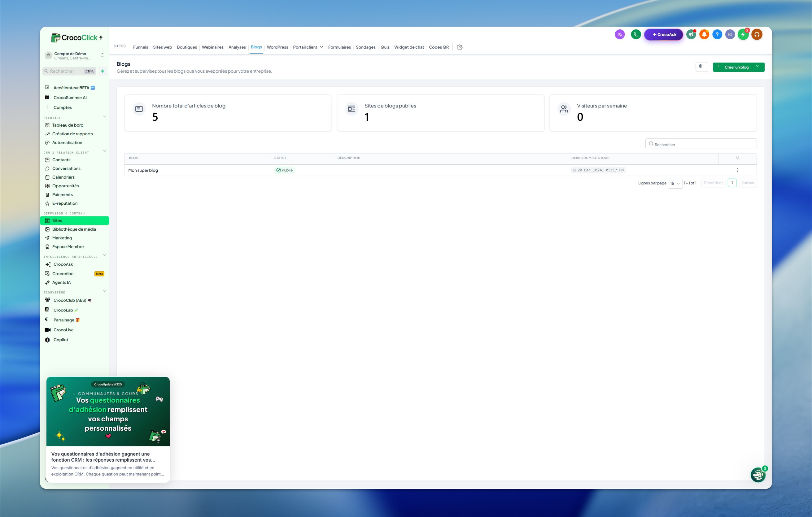Open three-dot menu for Mon super blog
This screenshot has width=812, height=517.
pos(737,170)
